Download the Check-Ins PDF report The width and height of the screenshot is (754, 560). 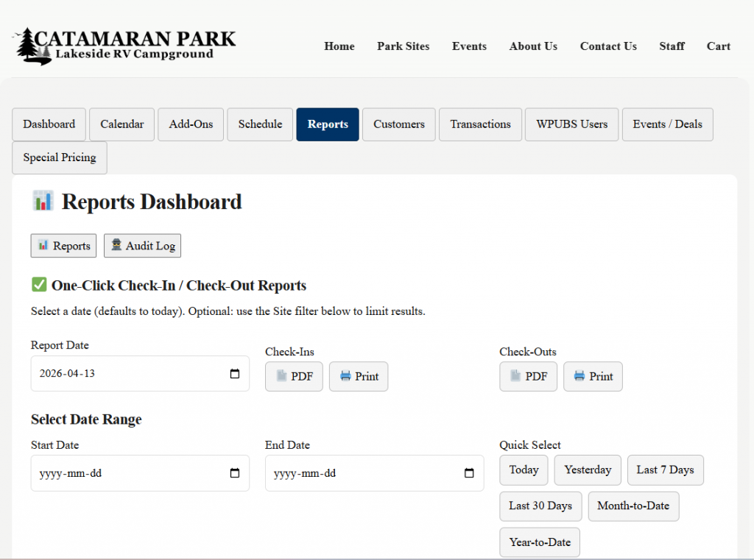click(294, 377)
